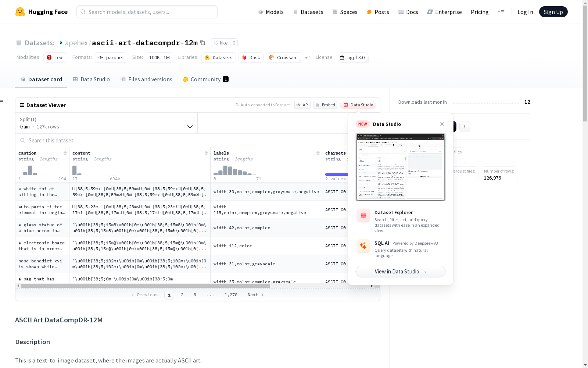Click the Dataset Explorer entry
The width and height of the screenshot is (588, 368).
(x=401, y=221)
